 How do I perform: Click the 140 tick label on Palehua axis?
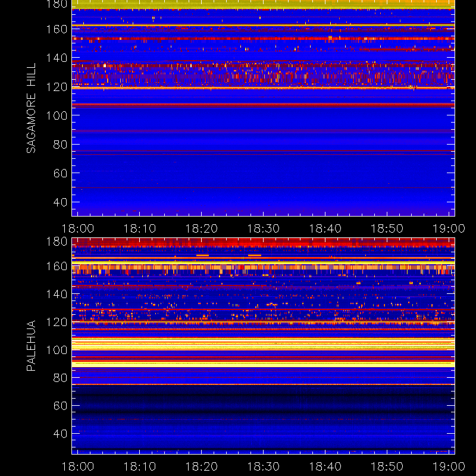pyautogui.click(x=57, y=294)
